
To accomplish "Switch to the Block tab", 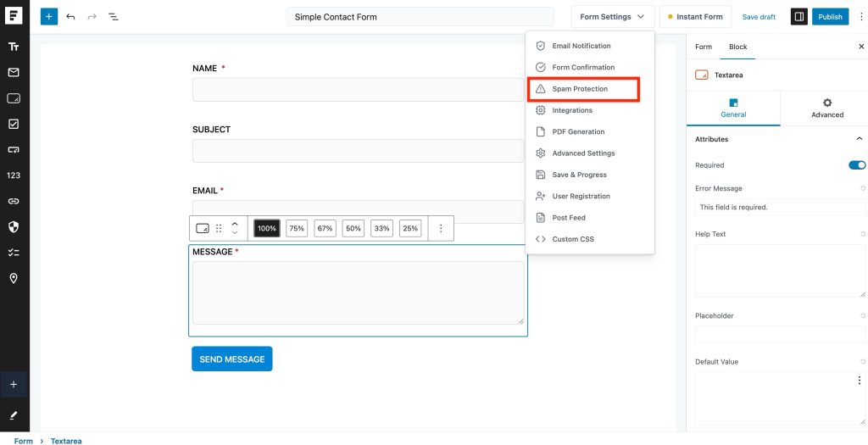I will point(738,47).
